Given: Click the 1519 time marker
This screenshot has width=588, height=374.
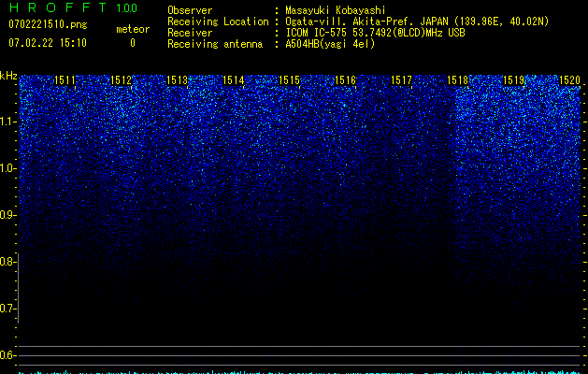Looking at the screenshot, I should (x=513, y=80).
